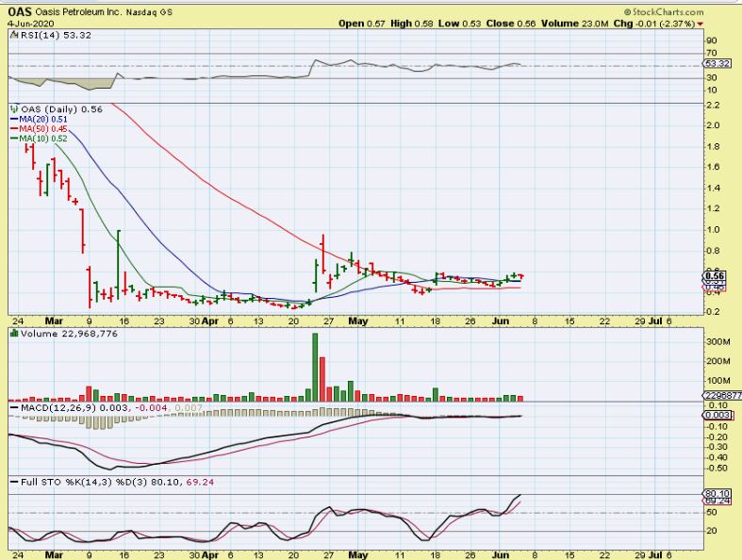Click the Close 0.56 value in header
The height and width of the screenshot is (560, 742).
[511, 24]
